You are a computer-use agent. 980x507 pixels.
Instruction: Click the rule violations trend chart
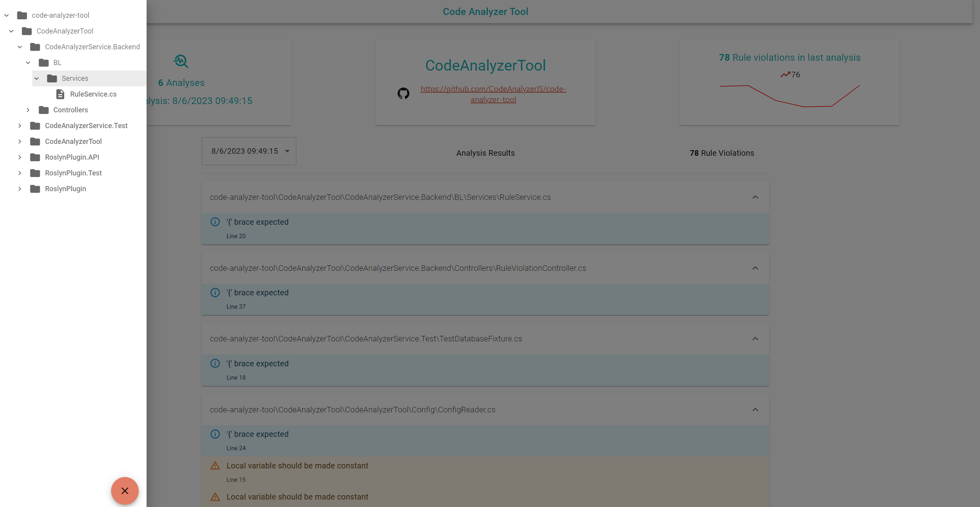pos(789,96)
